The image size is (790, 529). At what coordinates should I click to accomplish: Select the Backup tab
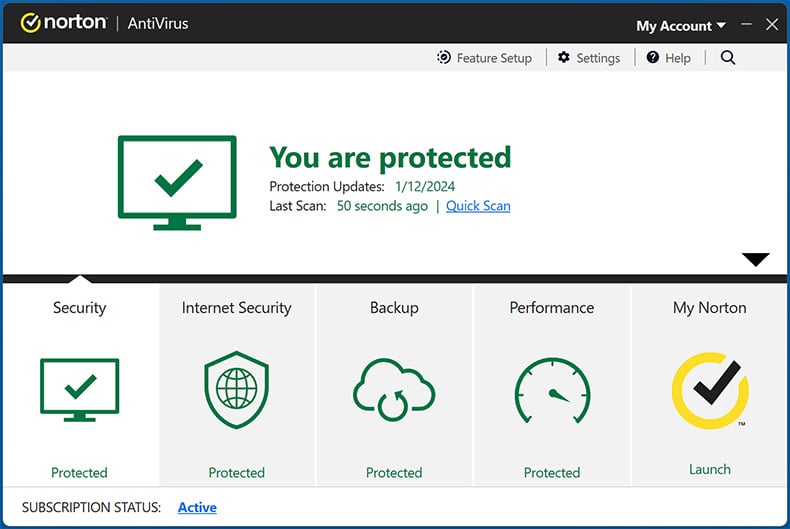click(x=394, y=385)
